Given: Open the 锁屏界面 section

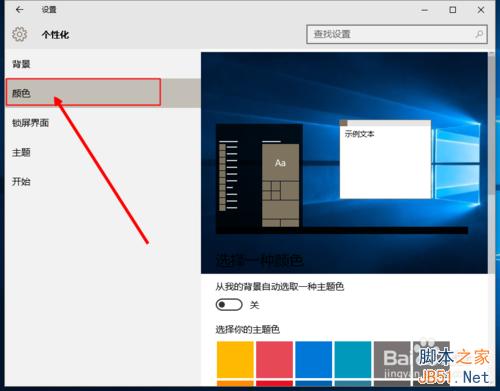Looking at the screenshot, I should coord(30,123).
